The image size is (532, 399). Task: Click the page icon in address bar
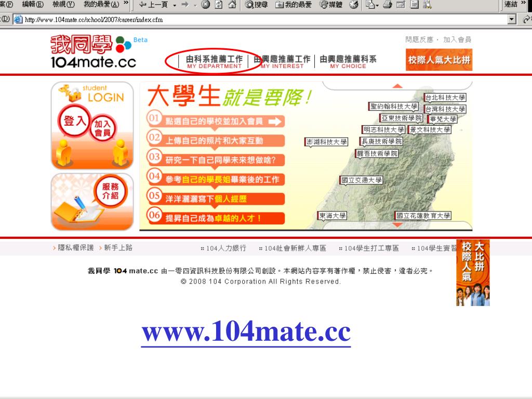18,20
